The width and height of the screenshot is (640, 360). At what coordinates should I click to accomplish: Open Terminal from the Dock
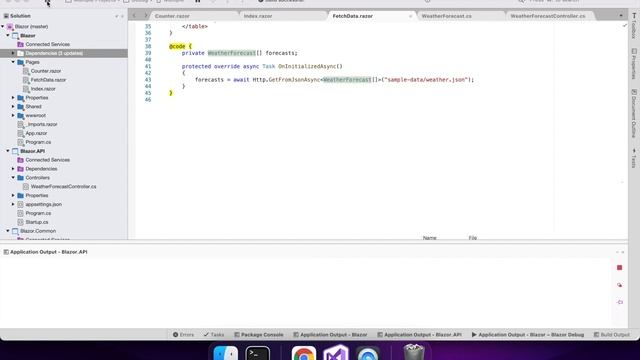click(x=258, y=353)
